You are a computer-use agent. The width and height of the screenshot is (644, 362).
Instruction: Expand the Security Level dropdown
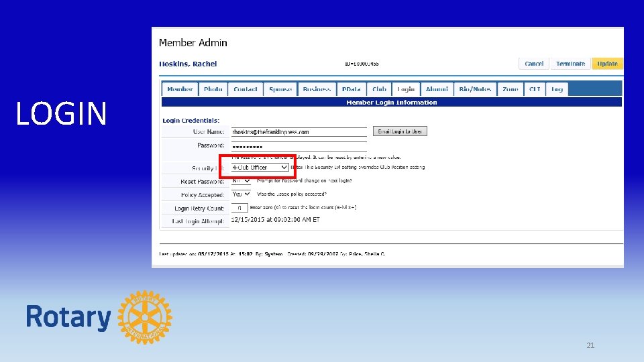260,168
